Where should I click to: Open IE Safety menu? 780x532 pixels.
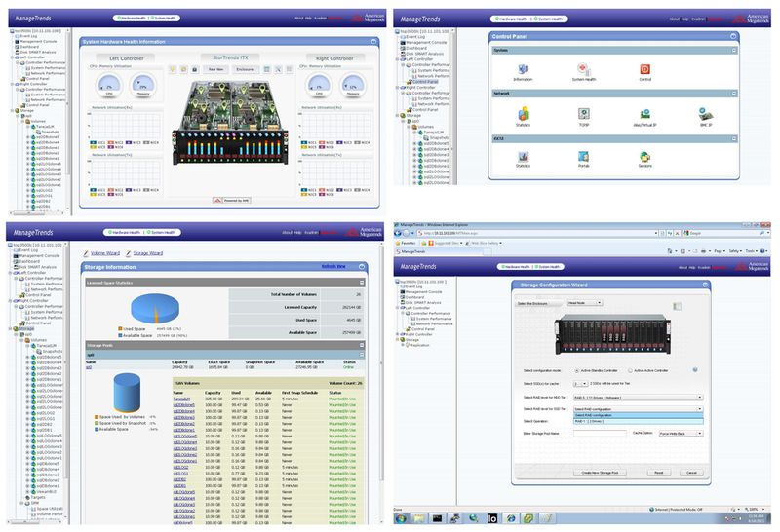(x=735, y=251)
